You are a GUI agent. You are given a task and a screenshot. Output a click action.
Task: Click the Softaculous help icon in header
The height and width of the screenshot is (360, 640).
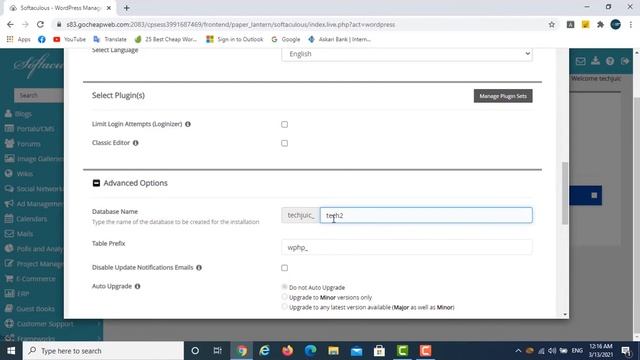point(610,61)
